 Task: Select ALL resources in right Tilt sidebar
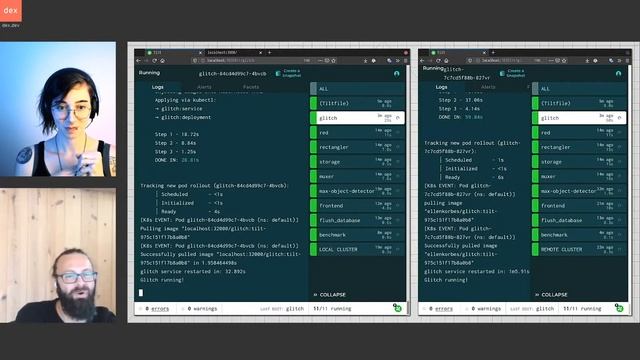point(579,89)
